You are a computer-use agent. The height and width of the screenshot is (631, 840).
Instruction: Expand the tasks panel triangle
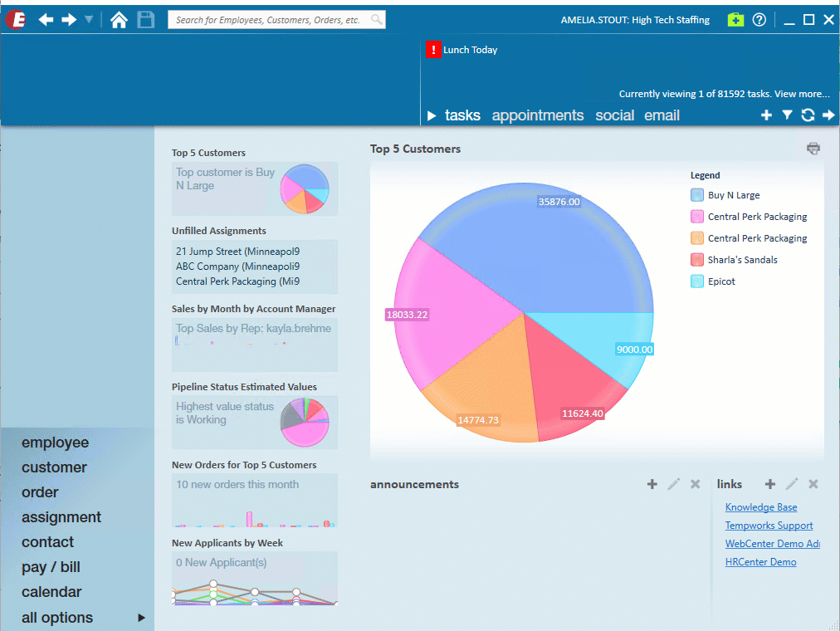click(x=432, y=115)
